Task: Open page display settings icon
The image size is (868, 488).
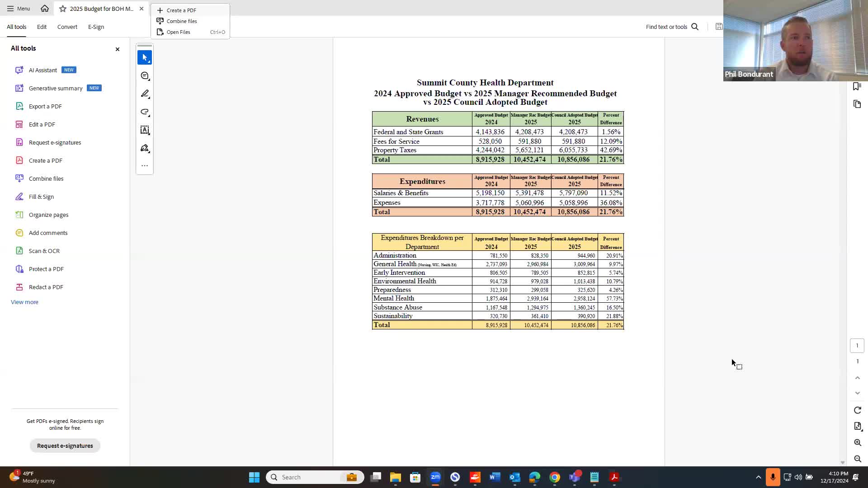Action: point(858,427)
